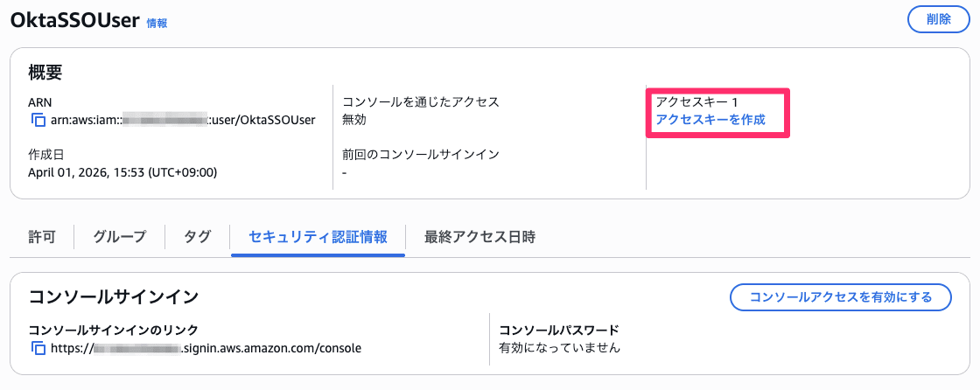Go to the 最終アクセス日時 tab
The image size is (980, 390).
point(479,236)
